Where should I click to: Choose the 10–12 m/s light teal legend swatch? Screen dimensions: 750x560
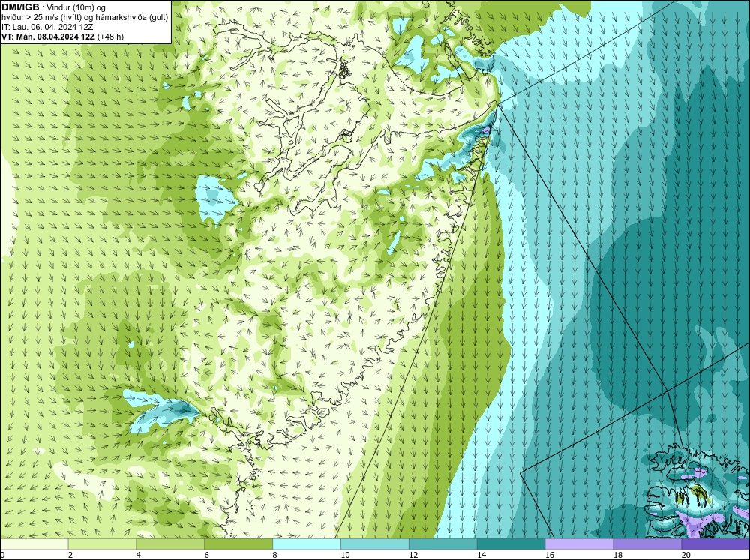pos(375,544)
